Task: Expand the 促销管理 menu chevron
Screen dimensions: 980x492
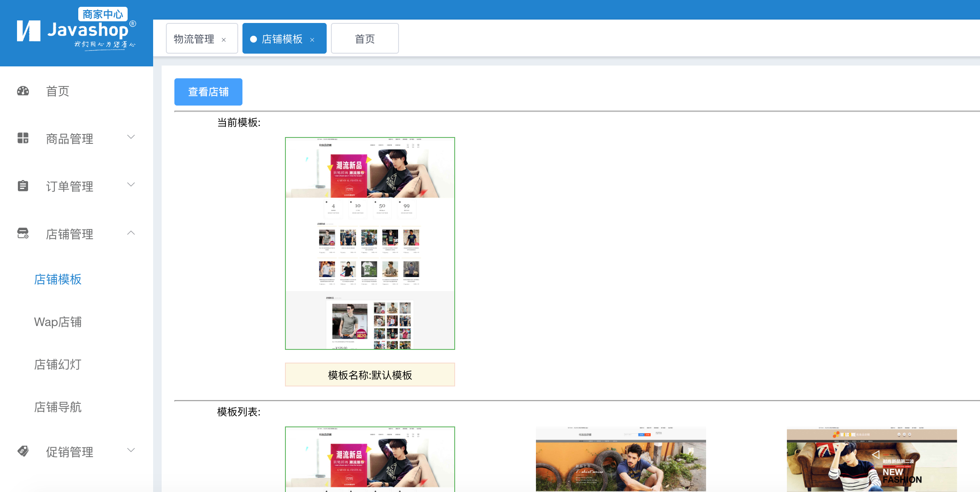Action: pyautogui.click(x=131, y=450)
